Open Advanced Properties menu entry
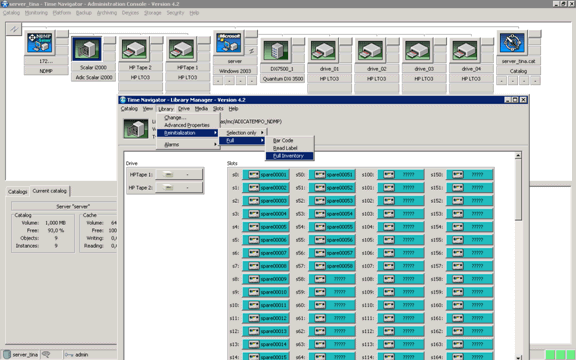 pyautogui.click(x=188, y=125)
